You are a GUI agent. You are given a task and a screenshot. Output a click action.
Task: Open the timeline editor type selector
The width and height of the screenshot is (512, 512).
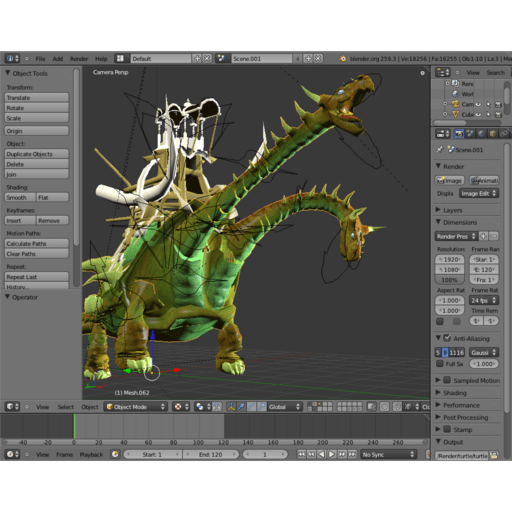pyautogui.click(x=13, y=454)
